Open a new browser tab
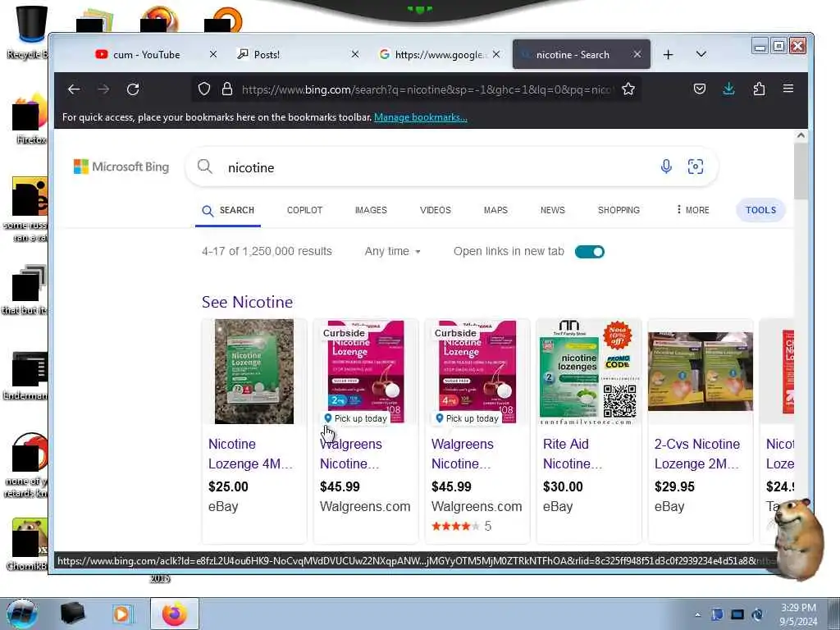This screenshot has height=630, width=840. coord(668,55)
